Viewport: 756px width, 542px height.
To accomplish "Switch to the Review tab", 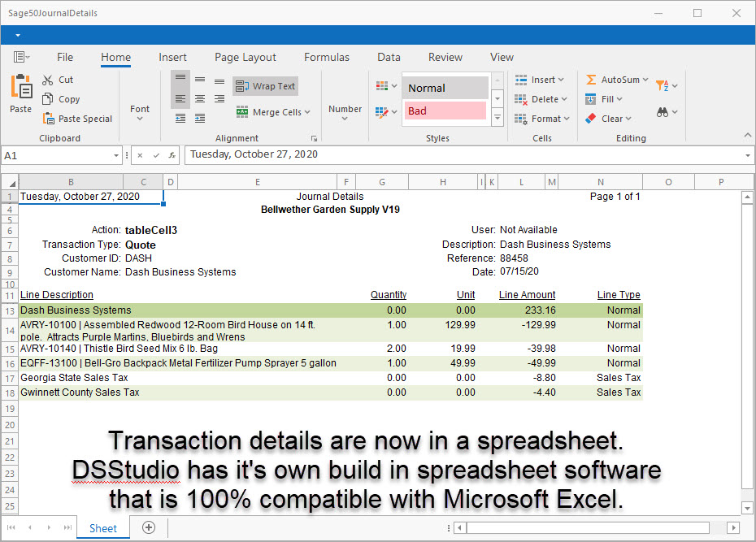I will 445,58.
